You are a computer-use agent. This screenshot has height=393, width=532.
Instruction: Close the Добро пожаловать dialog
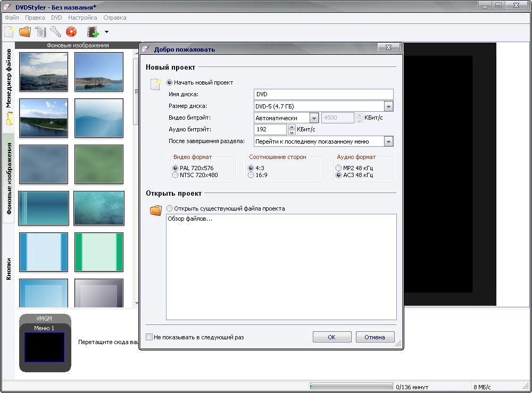coord(388,47)
